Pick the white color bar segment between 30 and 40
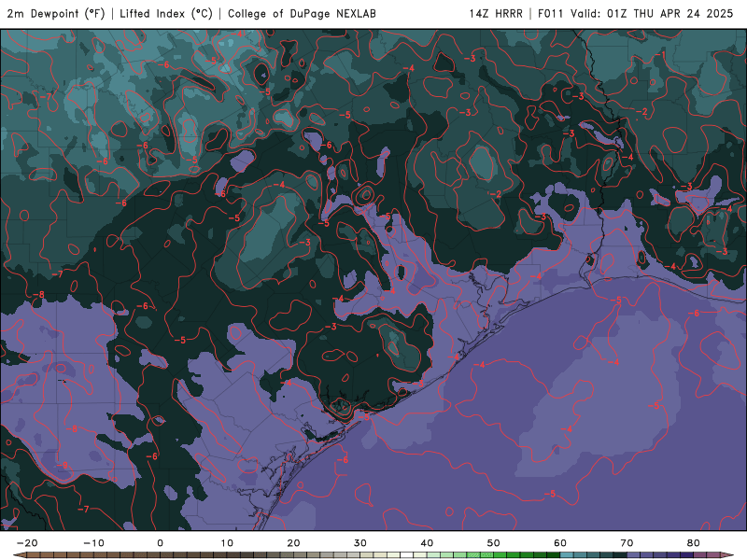Screen dimensions: 747x560 [x=407, y=555]
